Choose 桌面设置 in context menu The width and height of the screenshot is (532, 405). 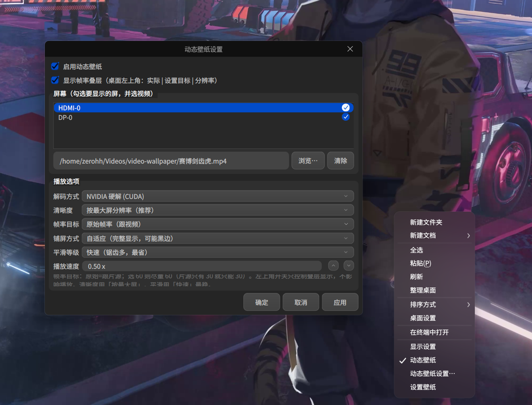tap(435, 318)
